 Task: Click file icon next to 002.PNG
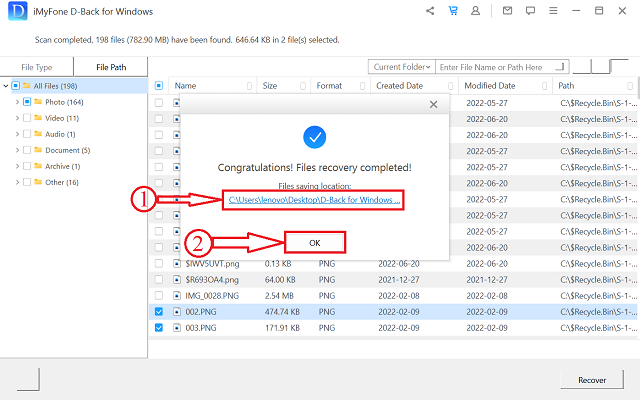click(177, 312)
